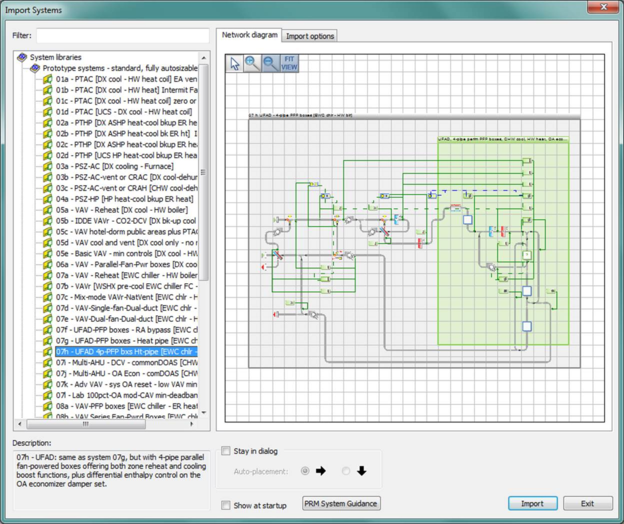Select 05a - VAV - Reheat tree item
624x524 pixels.
[x=124, y=210]
